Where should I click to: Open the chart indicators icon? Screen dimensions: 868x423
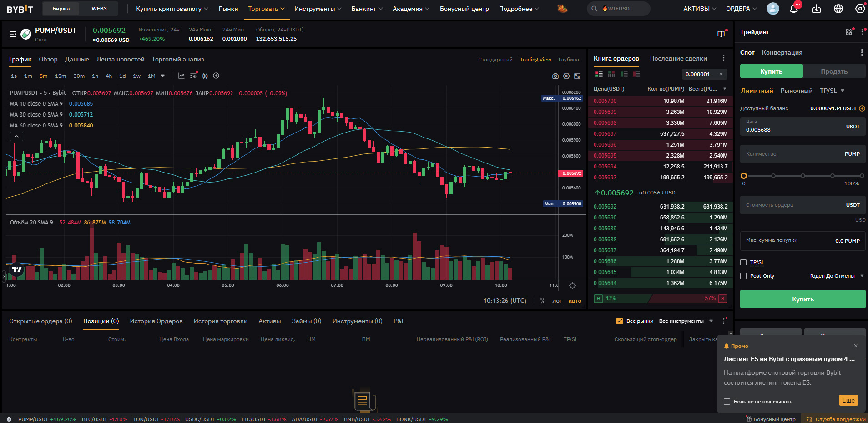(182, 76)
